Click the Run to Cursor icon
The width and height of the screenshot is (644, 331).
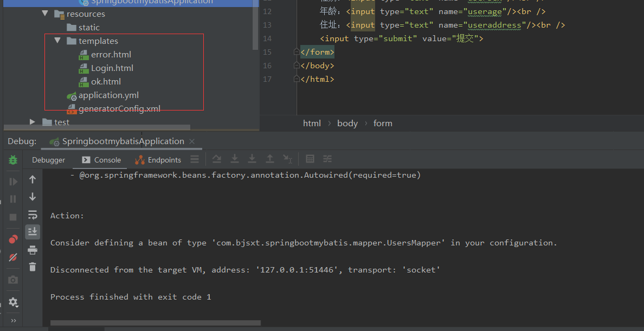pyautogui.click(x=287, y=159)
